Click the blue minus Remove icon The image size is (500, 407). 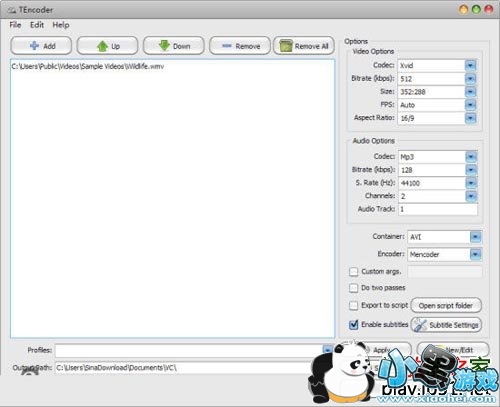tap(227, 46)
